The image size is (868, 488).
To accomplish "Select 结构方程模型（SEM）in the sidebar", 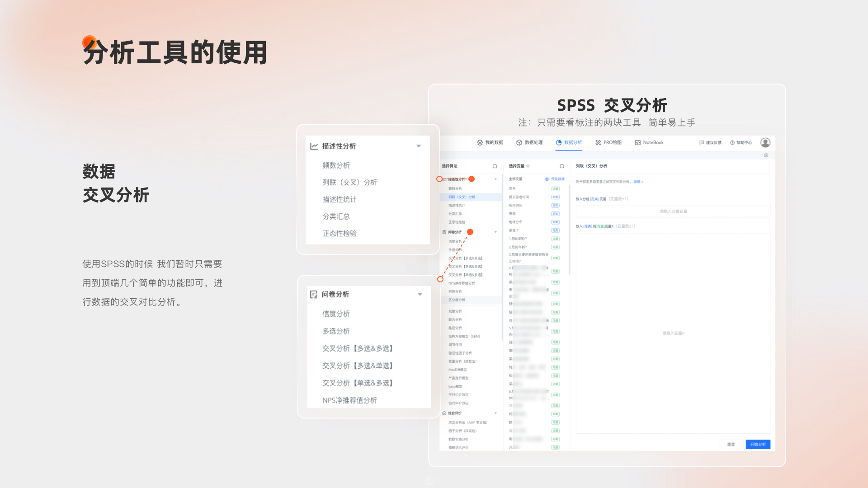I will [x=464, y=337].
